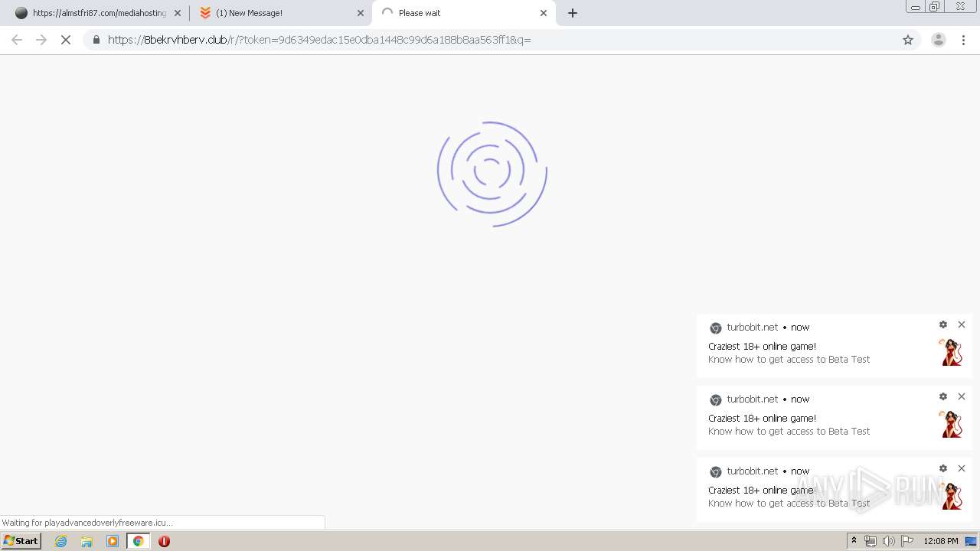Open Windows Explorer folder from taskbar
This screenshot has height=551, width=980.
pyautogui.click(x=87, y=541)
